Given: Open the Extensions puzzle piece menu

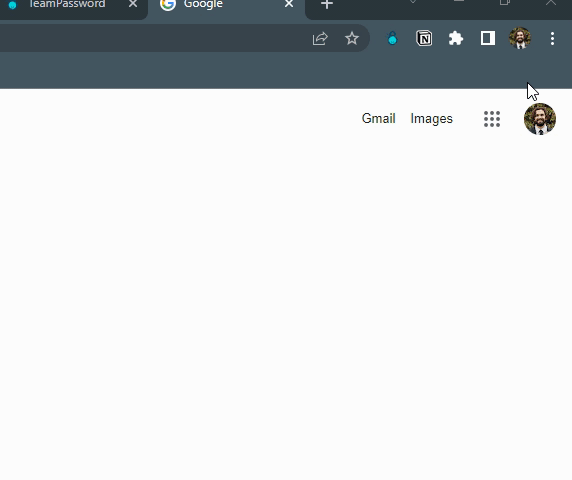Looking at the screenshot, I should click(x=456, y=38).
